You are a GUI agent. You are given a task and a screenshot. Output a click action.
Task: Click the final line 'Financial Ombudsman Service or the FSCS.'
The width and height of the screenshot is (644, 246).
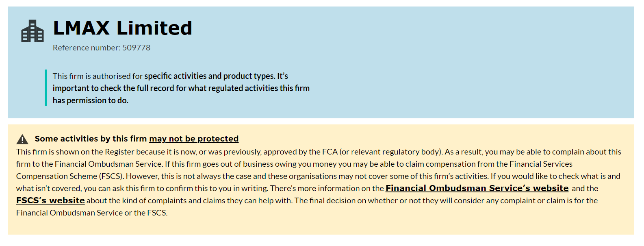[x=92, y=213]
